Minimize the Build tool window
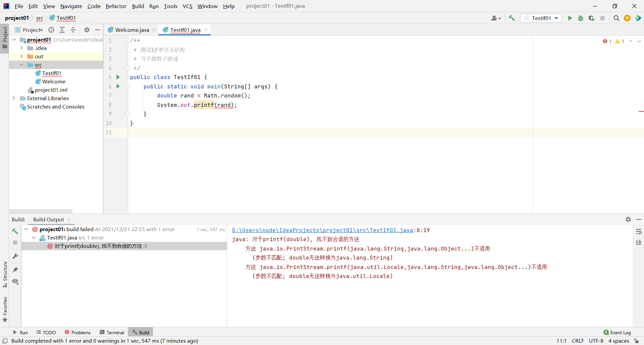Screen dimensions: 644x345 click(x=639, y=219)
